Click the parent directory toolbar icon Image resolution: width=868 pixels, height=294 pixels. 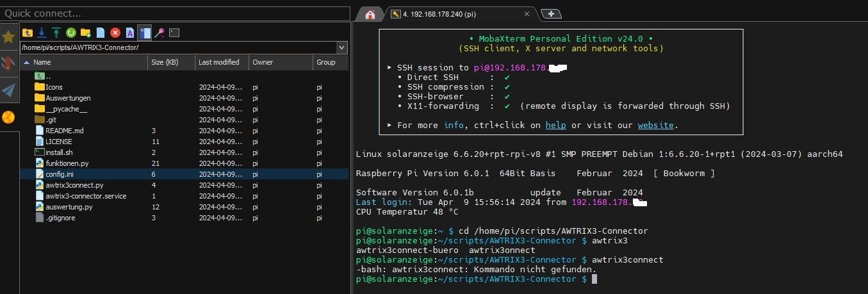tap(27, 32)
